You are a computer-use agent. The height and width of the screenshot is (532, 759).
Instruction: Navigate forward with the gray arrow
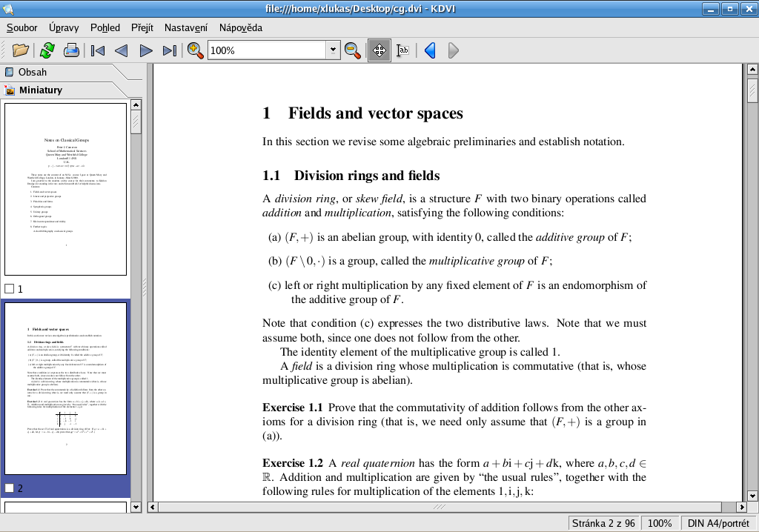coord(453,50)
